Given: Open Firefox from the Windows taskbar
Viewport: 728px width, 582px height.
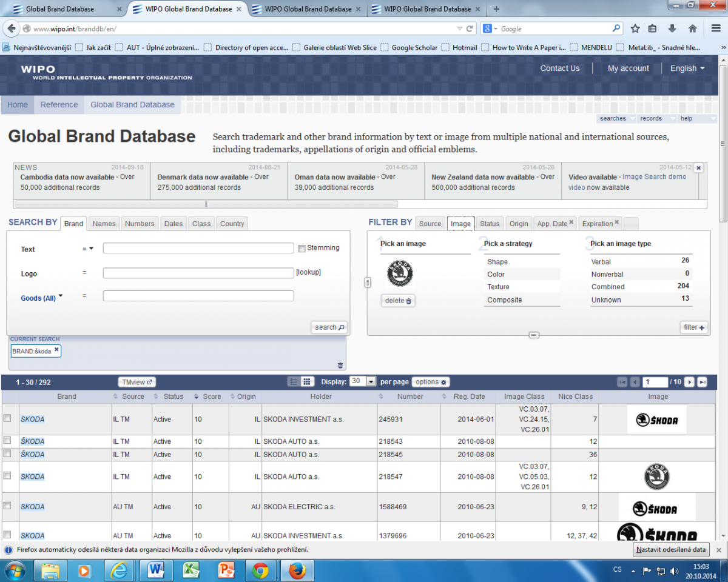Looking at the screenshot, I should (x=297, y=570).
